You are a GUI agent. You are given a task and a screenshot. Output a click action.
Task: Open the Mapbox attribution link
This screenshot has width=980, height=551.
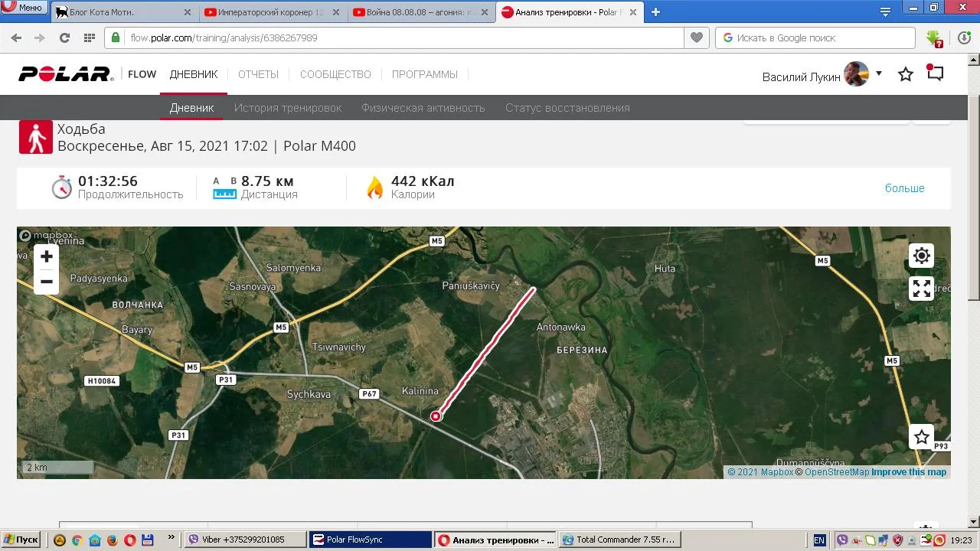pyautogui.click(x=760, y=472)
